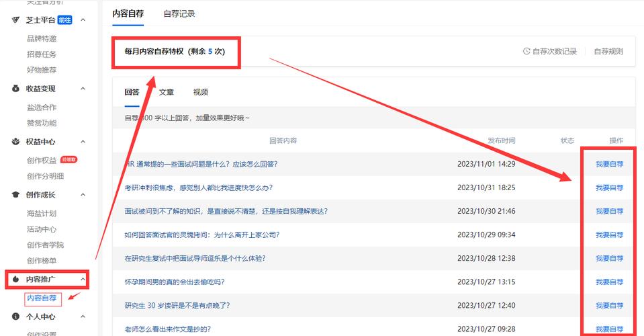Screen dimensions: 644x336
Task: Open the 自荐规则 link
Action: (x=608, y=51)
